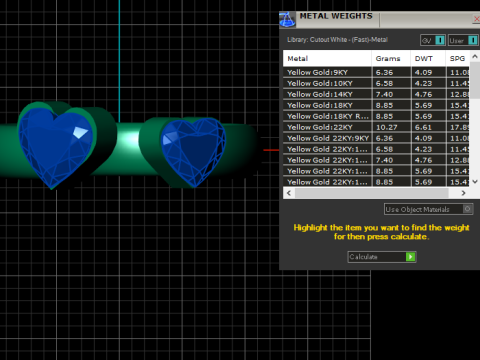
Task: Click 7.40 grams in Yellow Gold:14KY row
Action: [391, 94]
